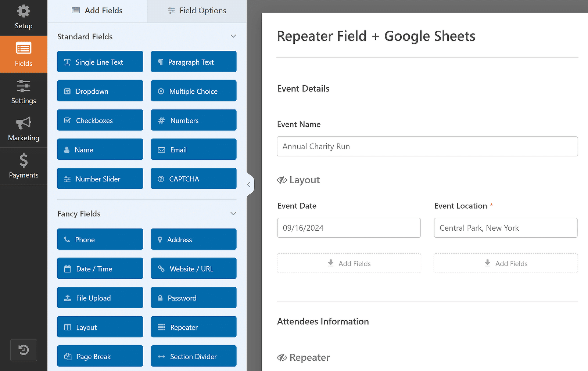Hide the Layout section using its eye icon
The height and width of the screenshot is (371, 588).
[x=282, y=180]
